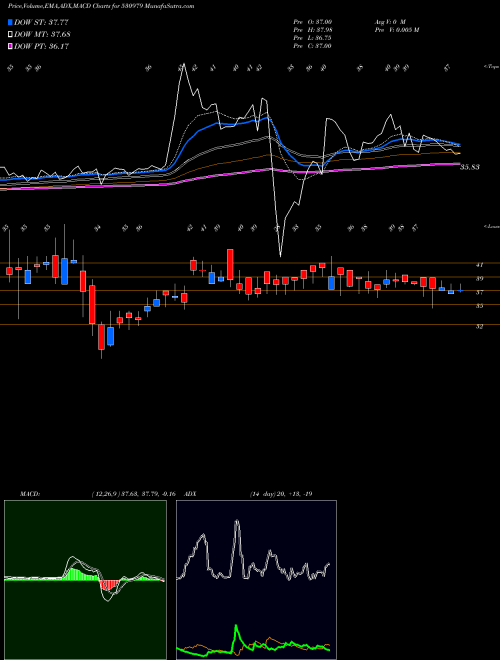Click the 32 price axis label
500x660 pixels.
click(x=479, y=326)
